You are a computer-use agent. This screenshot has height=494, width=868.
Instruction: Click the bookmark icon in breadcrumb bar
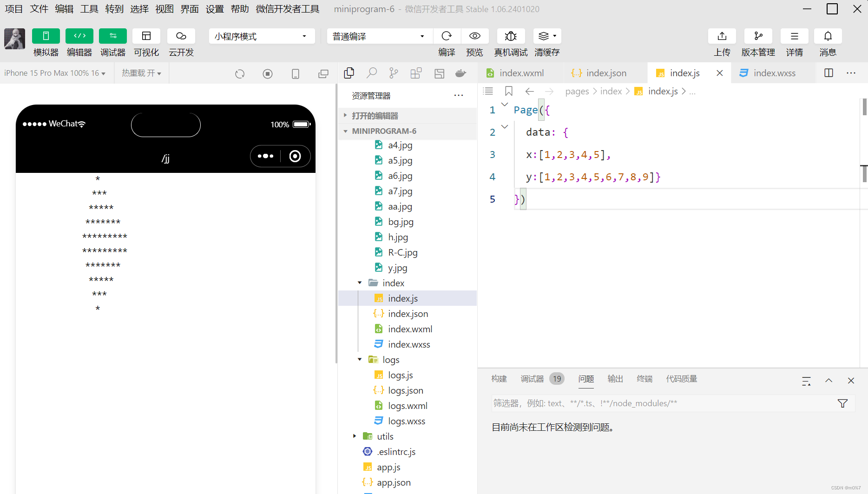(509, 91)
